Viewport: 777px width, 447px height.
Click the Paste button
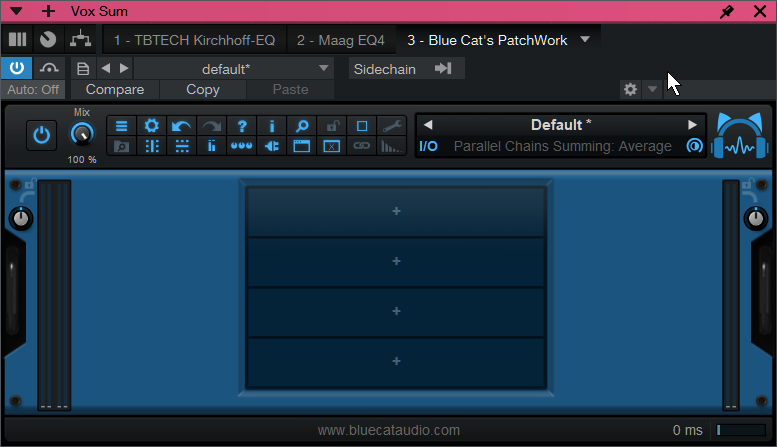pos(290,90)
